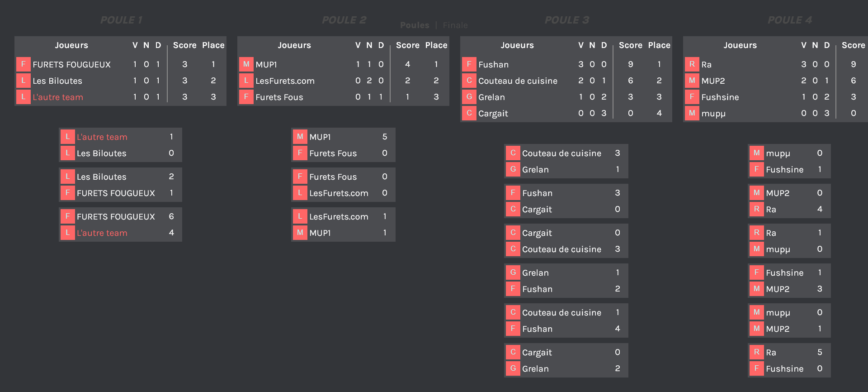This screenshot has height=392, width=868.
Task: Click Fushan avatar in Poule 3 standings
Action: click(x=469, y=64)
